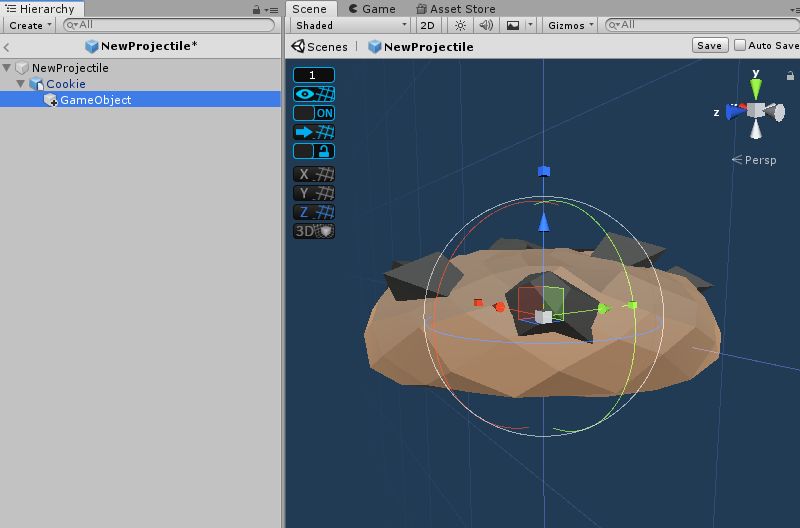800x528 pixels.
Task: Click the grid size value 1 field
Action: click(314, 75)
